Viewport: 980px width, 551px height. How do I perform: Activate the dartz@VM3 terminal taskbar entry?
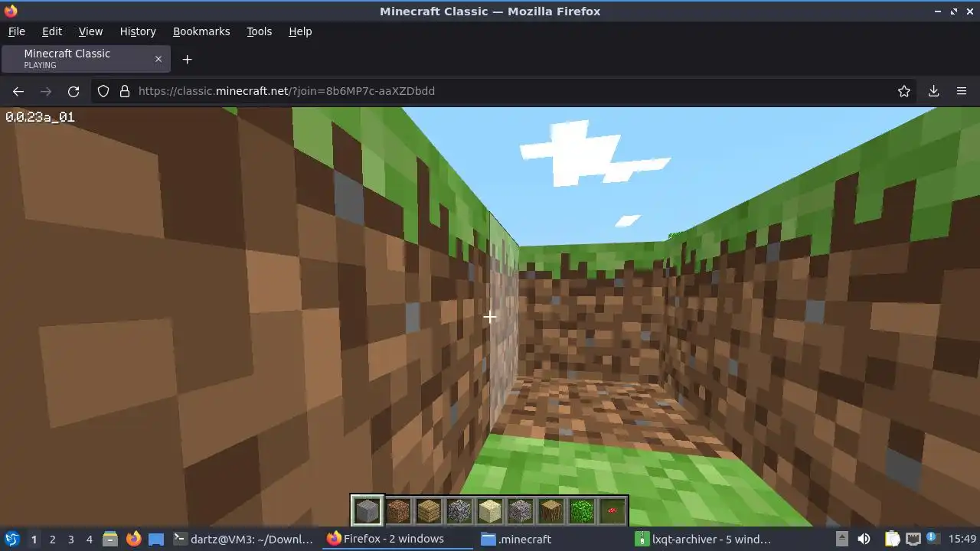[x=244, y=540]
